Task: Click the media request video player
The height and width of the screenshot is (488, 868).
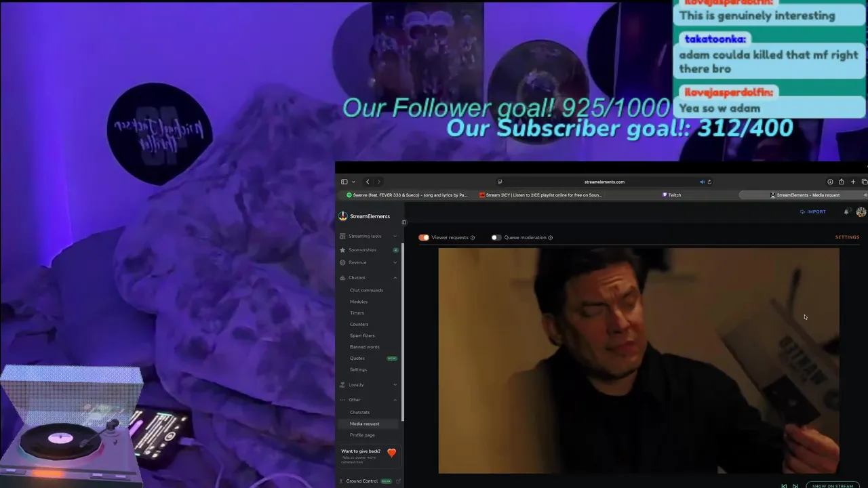Action: pos(639,361)
